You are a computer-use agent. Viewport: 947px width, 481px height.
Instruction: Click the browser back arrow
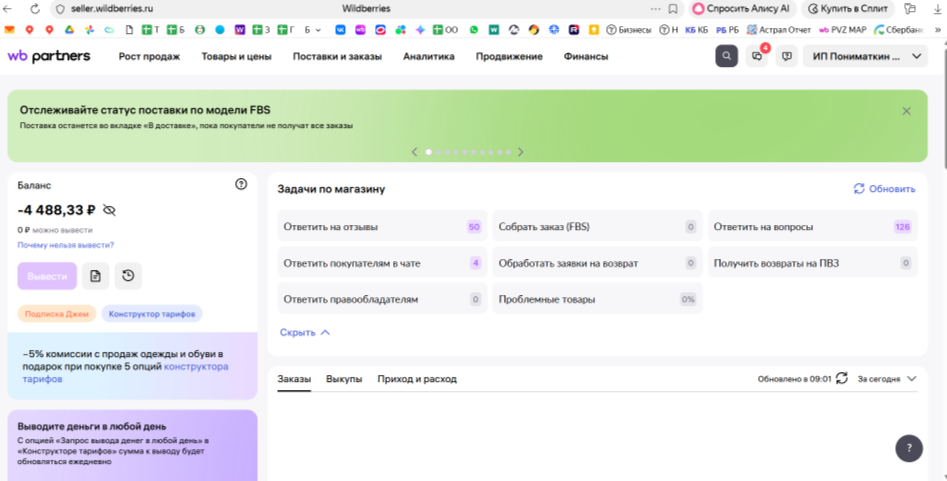click(7, 9)
